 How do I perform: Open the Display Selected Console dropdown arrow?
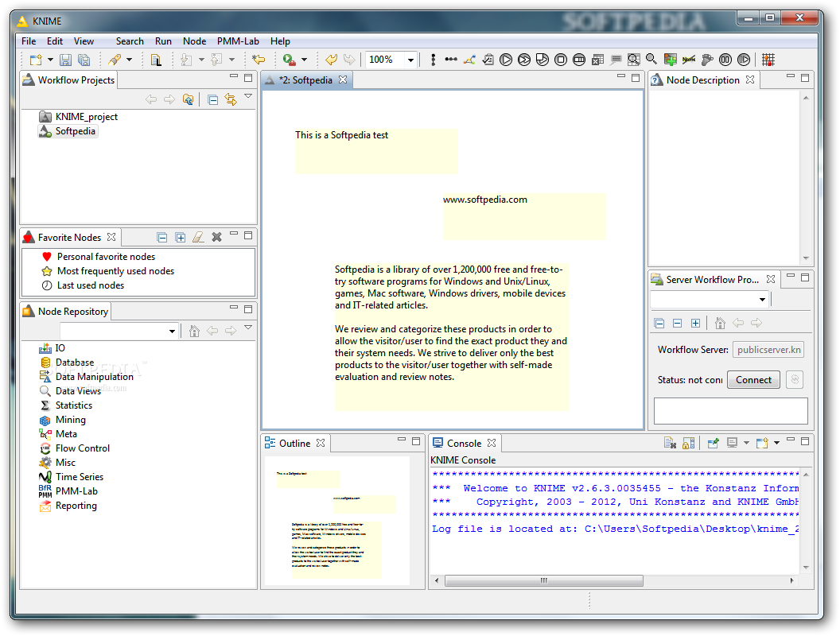click(x=746, y=444)
